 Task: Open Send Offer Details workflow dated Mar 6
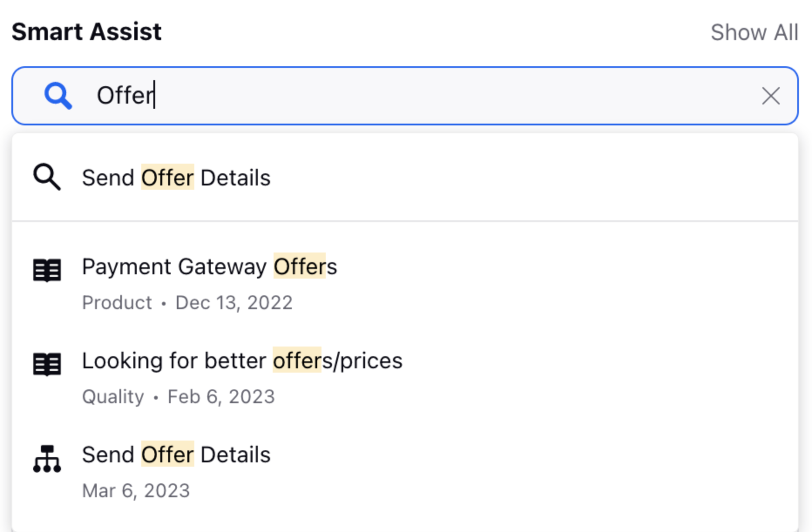pos(176,455)
